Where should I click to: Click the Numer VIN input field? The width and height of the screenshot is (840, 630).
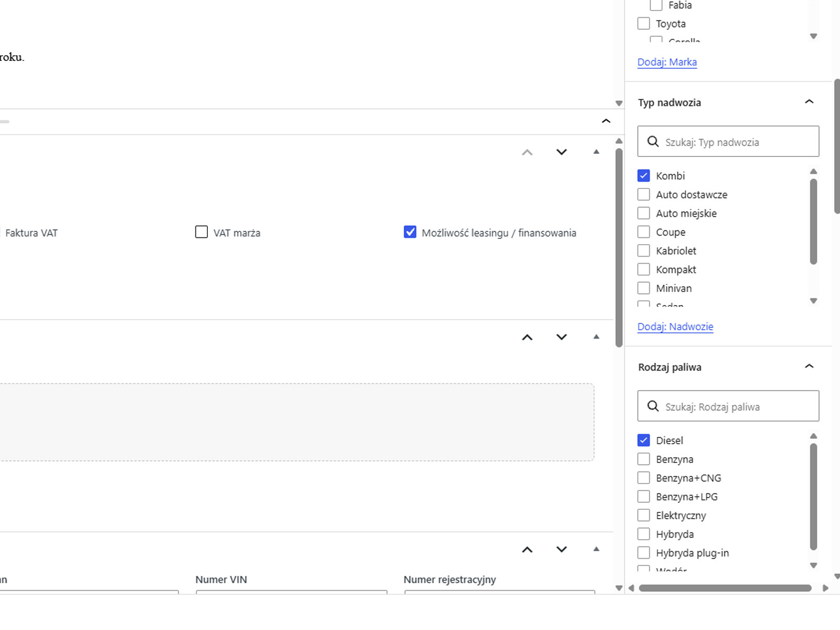(x=291, y=592)
